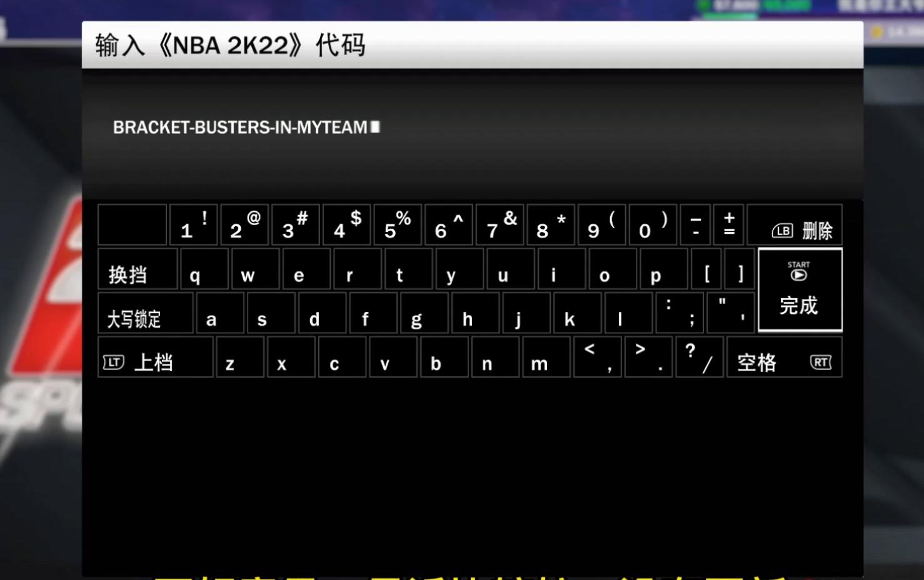Toggle the 大写锁定 caps lock key

(x=146, y=313)
